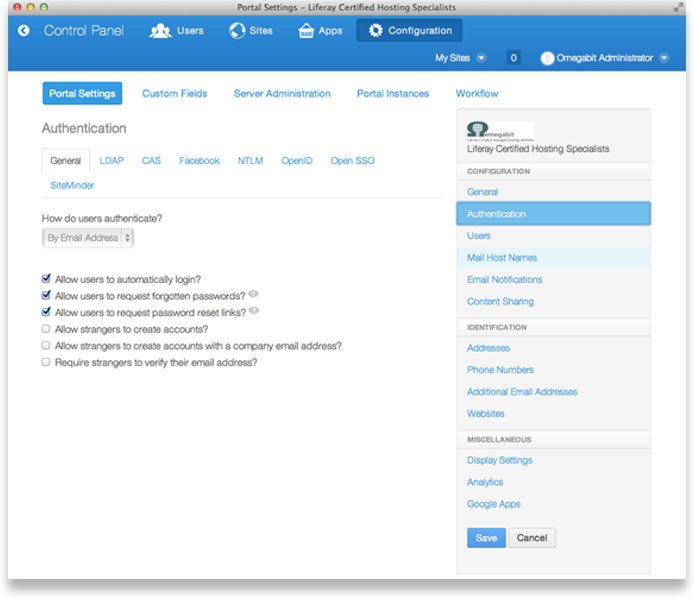Open the Sites menu label in top navigation

(x=261, y=31)
